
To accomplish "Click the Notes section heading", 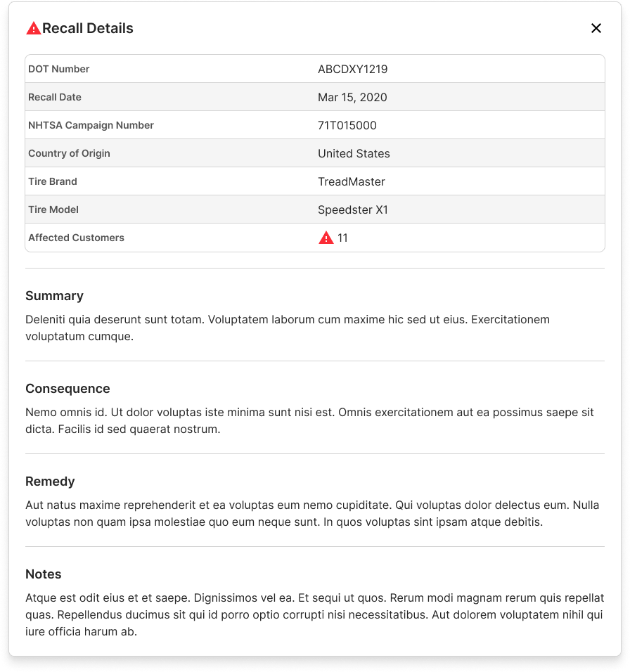I will click(44, 574).
